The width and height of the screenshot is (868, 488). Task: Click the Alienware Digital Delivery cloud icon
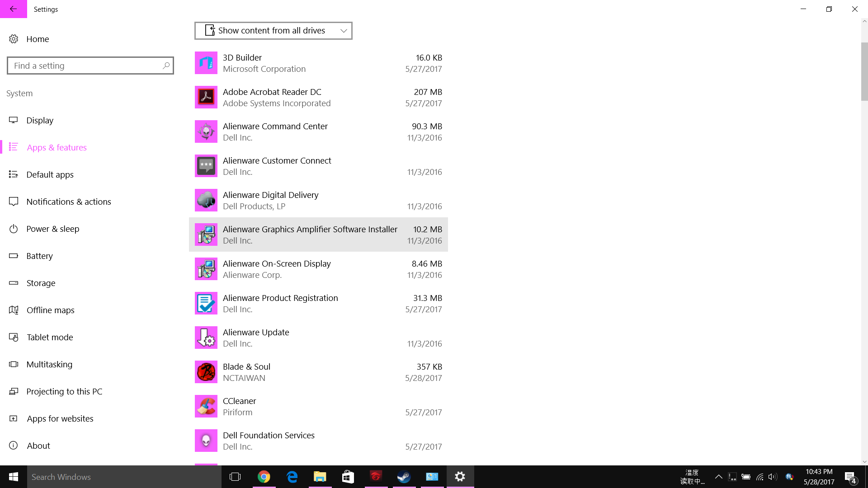coord(206,200)
